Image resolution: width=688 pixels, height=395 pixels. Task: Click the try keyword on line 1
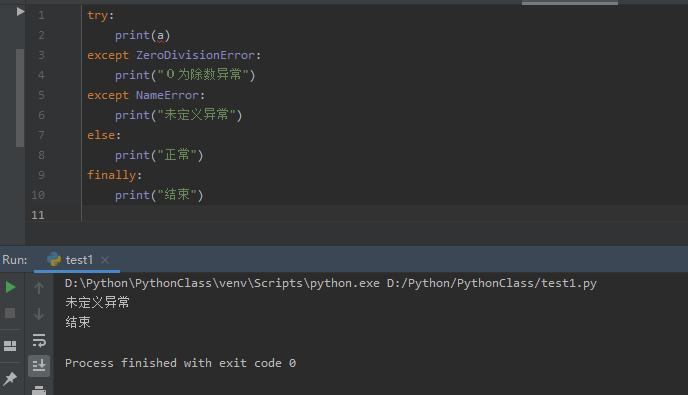[x=97, y=15]
